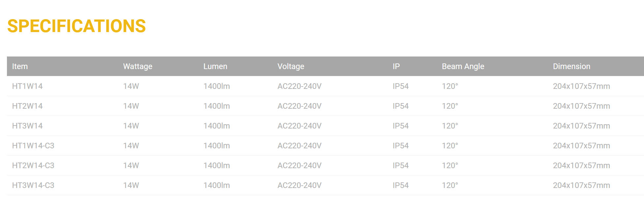Click the Beam Angle column header
Viewport: 644px width, 223px height.
(463, 66)
